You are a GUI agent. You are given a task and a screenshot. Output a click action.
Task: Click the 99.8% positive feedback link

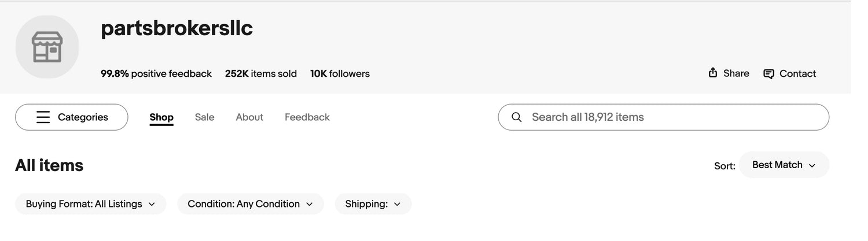(156, 74)
